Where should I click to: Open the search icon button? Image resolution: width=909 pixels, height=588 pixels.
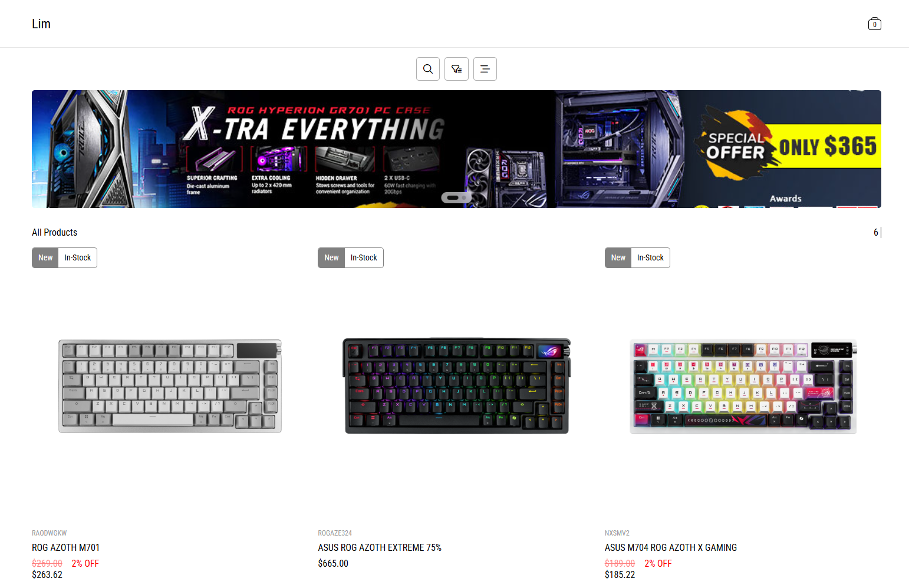428,69
